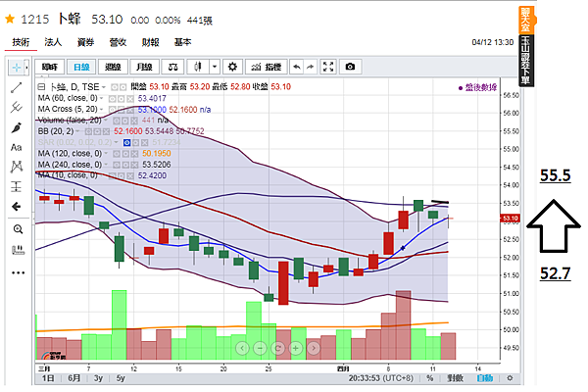Switch to the 營收 tab
The height and width of the screenshot is (392, 588).
[x=118, y=42]
